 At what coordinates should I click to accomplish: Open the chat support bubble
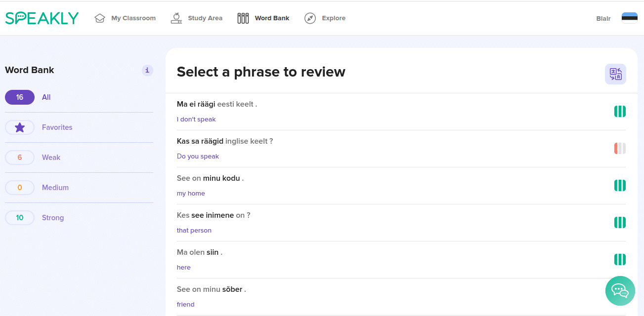tap(620, 290)
